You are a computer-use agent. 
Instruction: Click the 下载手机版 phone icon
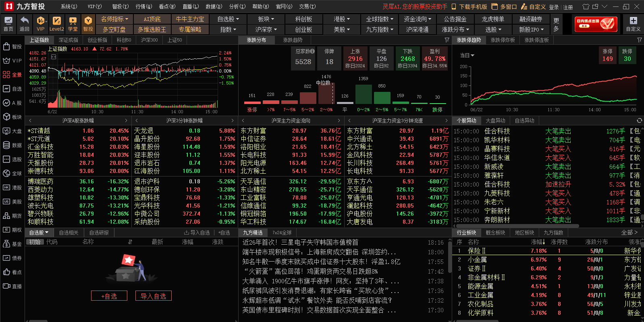(454, 6)
